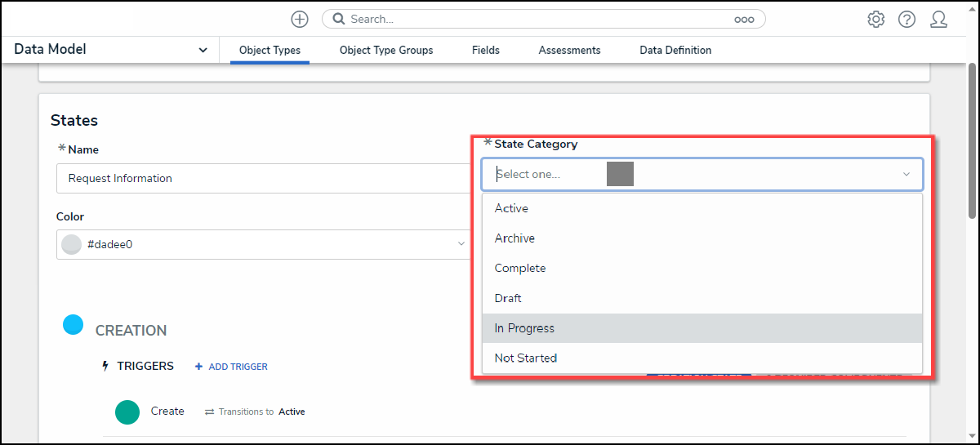The image size is (980, 445).
Task: Click the #dadee0 gray color swatch
Action: 72,244
